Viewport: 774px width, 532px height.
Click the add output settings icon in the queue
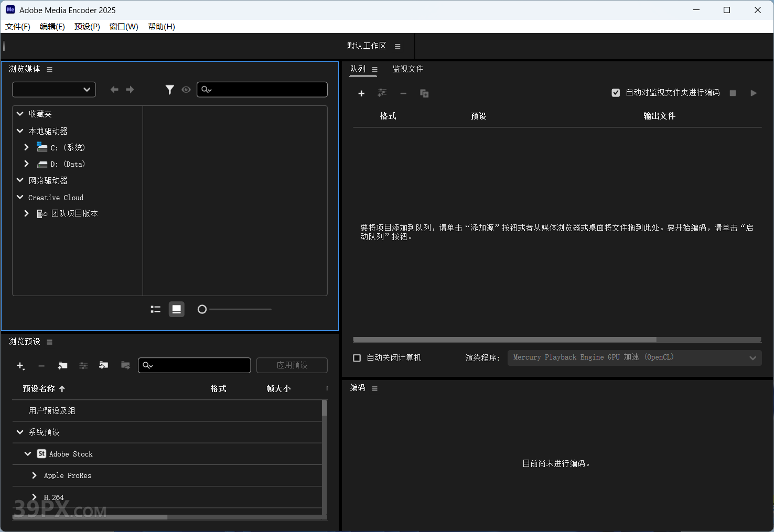tap(382, 93)
